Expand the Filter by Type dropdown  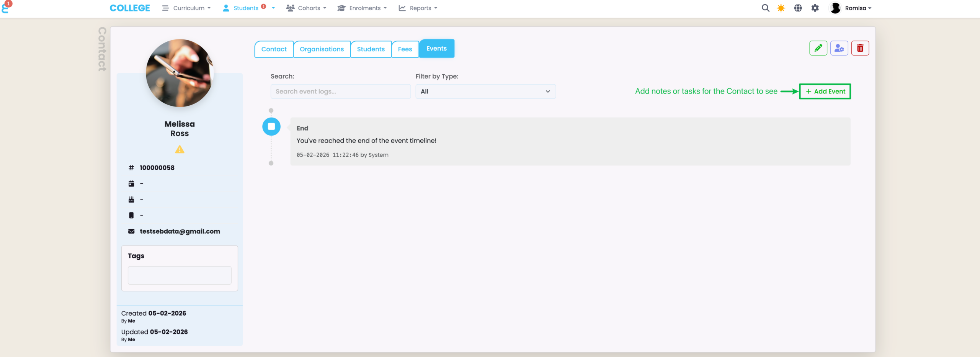click(485, 92)
